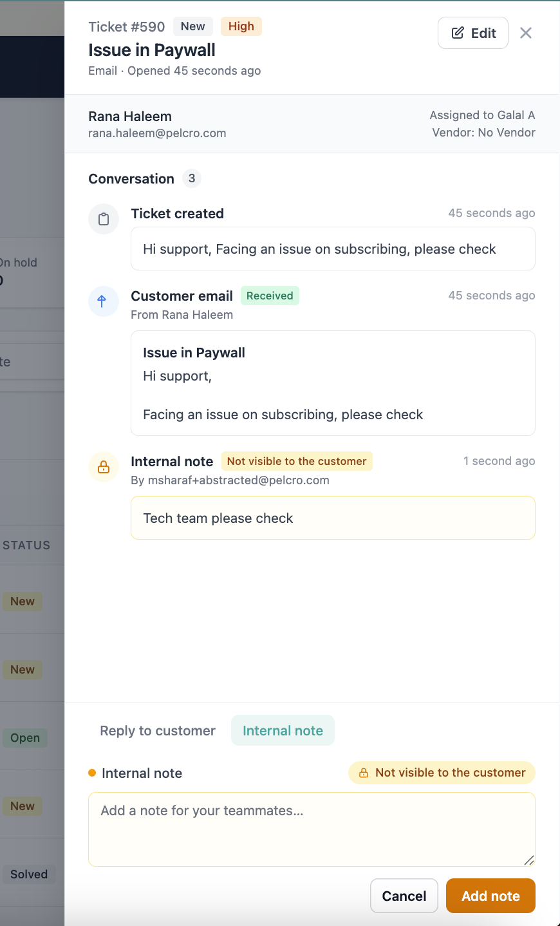This screenshot has height=926, width=560.
Task: Click the Received status badge
Action: tap(270, 296)
